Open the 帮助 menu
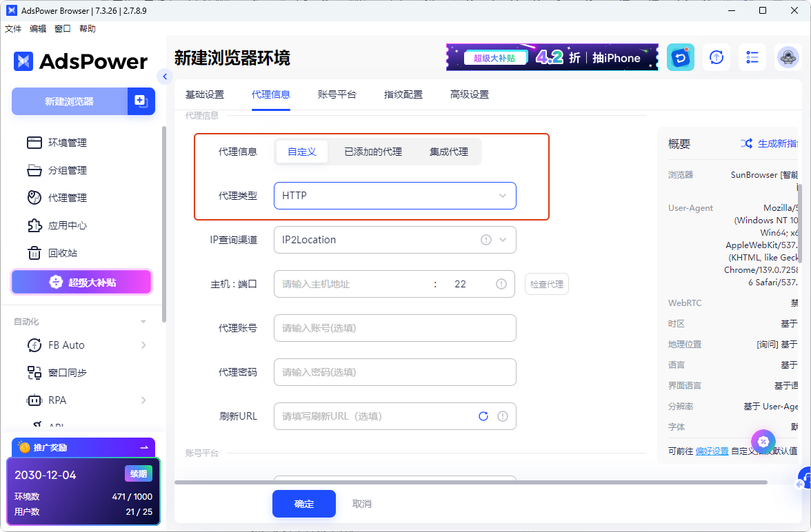811x532 pixels. 88,28
